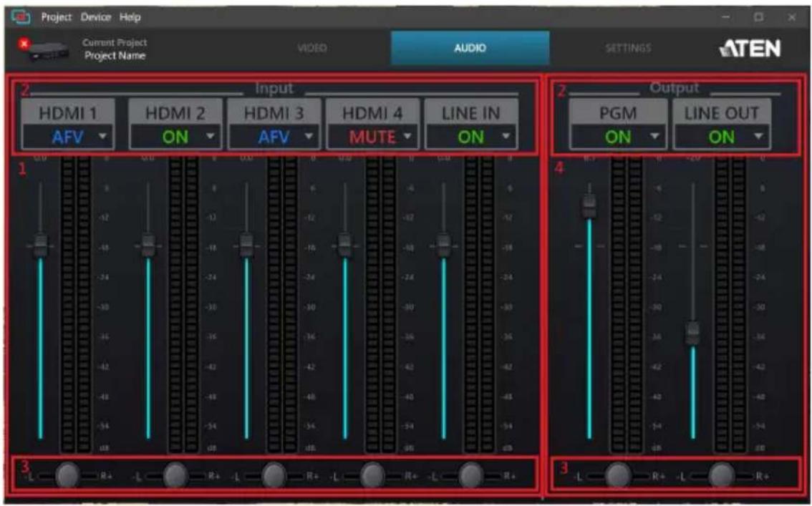This screenshot has height=506, width=812.
Task: Click the HDMI 3 balance pan knob
Action: coord(274,475)
